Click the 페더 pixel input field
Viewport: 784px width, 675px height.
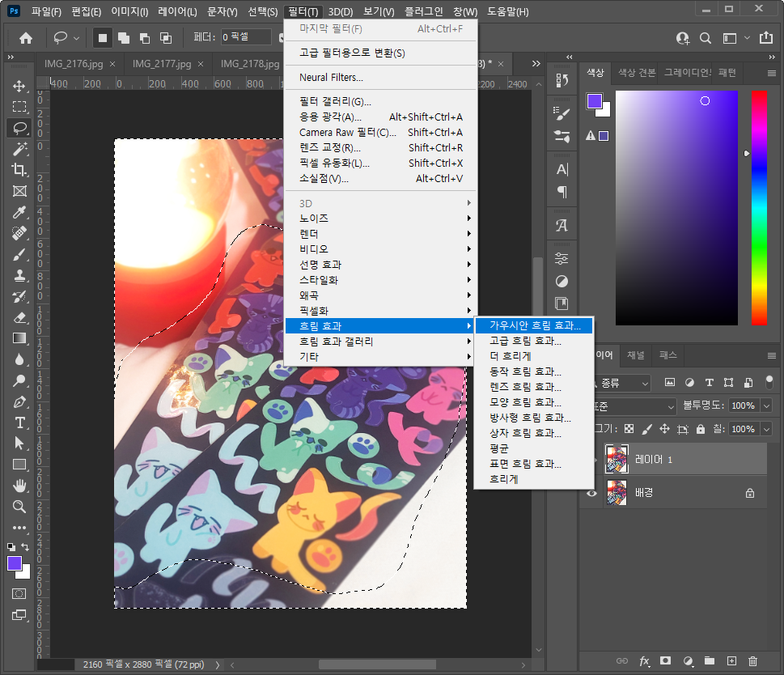pos(247,37)
